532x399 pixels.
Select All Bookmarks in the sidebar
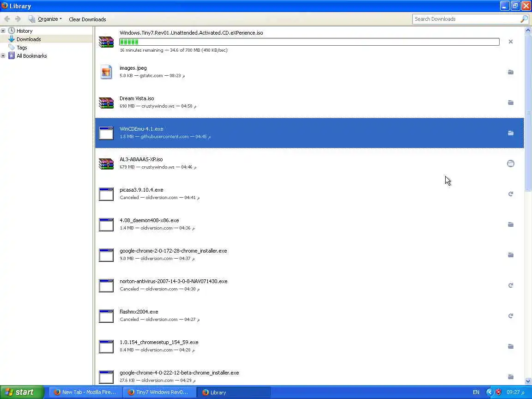pos(31,56)
